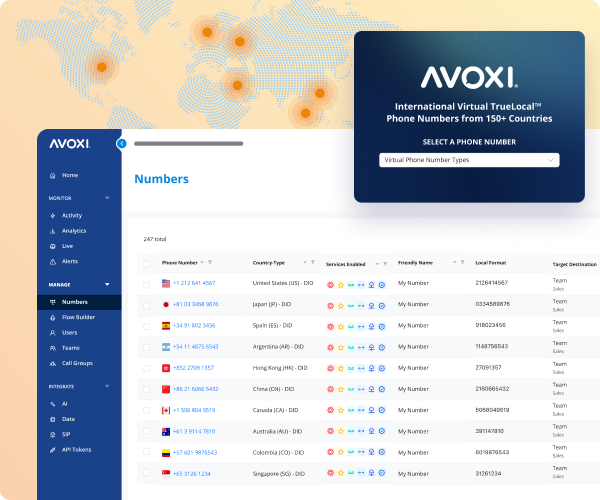Tick checkbox for the United States number row
The image size is (600, 500).
[146, 284]
